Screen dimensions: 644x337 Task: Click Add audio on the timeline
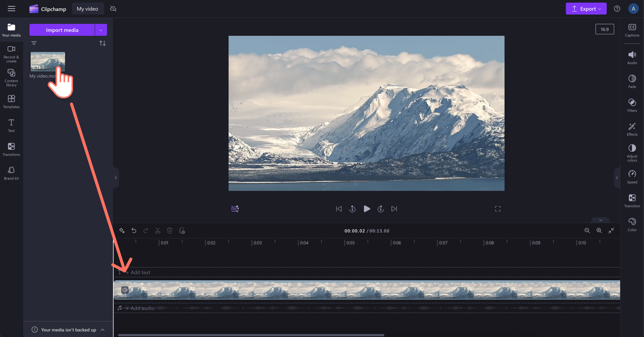[140, 308]
